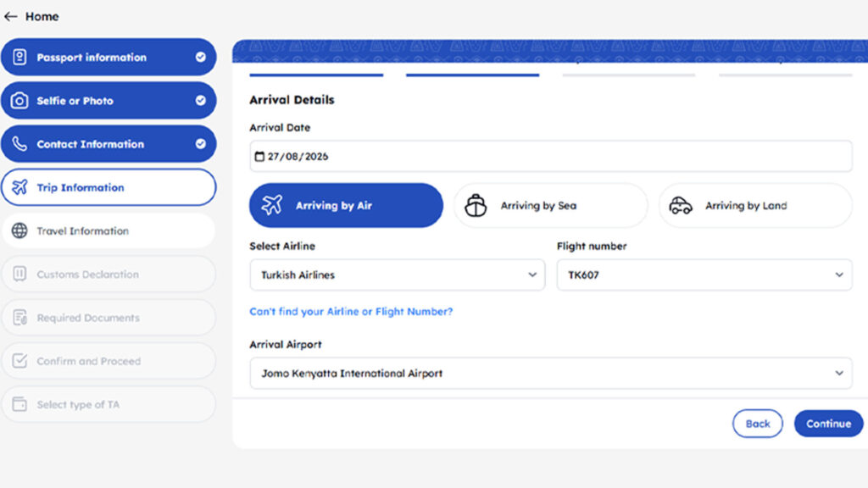Click the camera icon in Selfie or Photo
868x488 pixels.
coord(19,101)
